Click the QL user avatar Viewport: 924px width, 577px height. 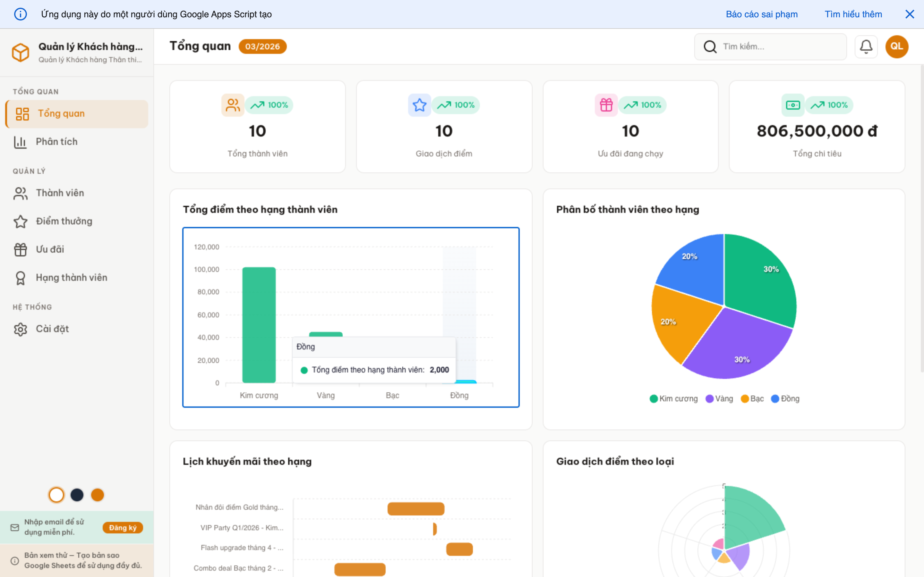pyautogui.click(x=896, y=46)
